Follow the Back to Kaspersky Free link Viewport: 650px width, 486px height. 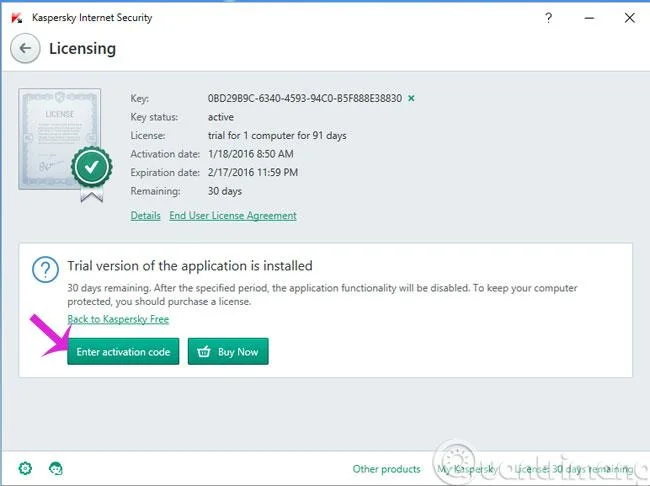(x=118, y=319)
